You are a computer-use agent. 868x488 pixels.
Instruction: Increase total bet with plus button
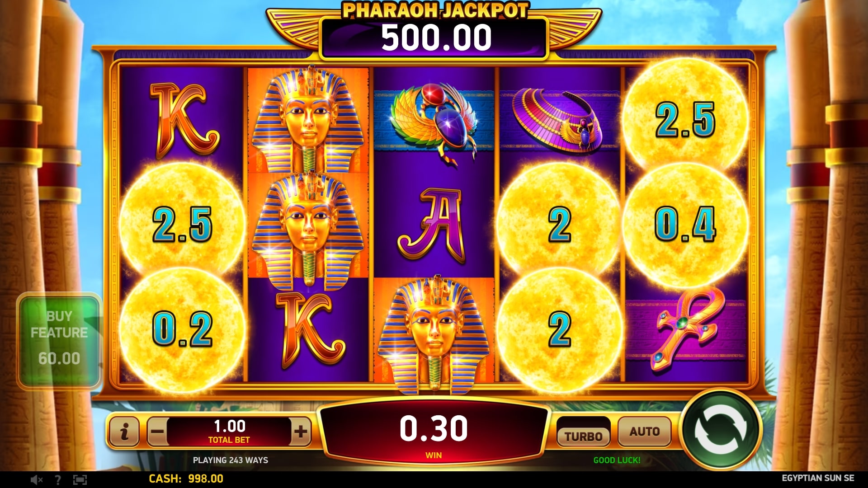tap(301, 432)
